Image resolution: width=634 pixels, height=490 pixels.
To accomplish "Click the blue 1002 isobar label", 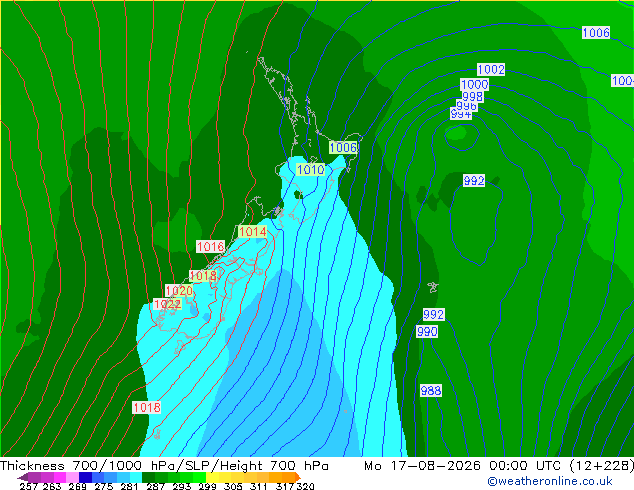I will [x=491, y=70].
